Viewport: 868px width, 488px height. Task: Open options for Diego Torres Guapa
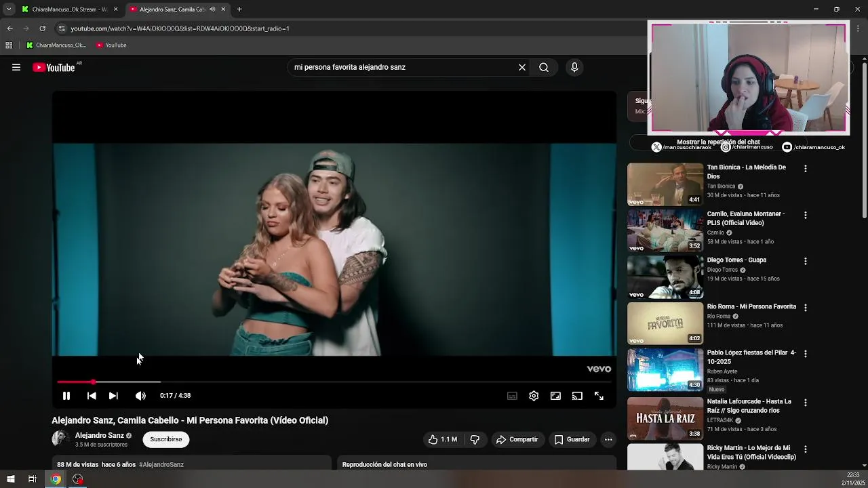[806, 261]
